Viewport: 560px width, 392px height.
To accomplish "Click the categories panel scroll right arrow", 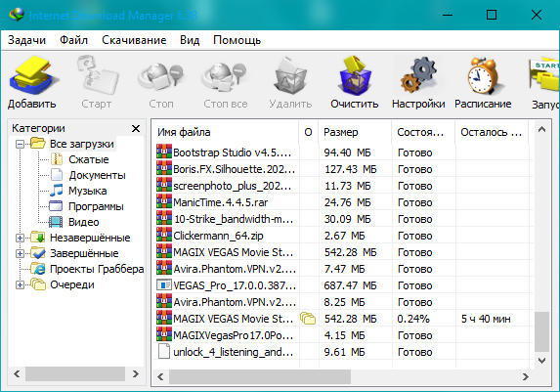I will (x=136, y=373).
